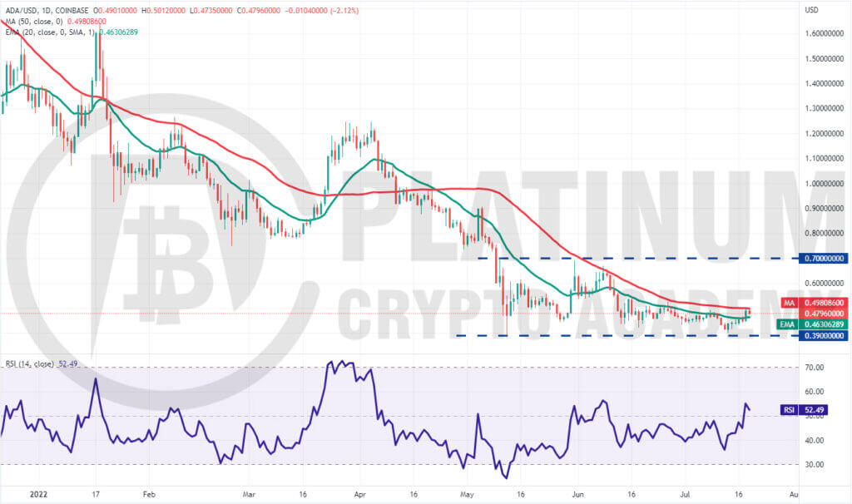Click the May label on the time axis
This screenshot has width=852, height=504.
click(x=467, y=495)
